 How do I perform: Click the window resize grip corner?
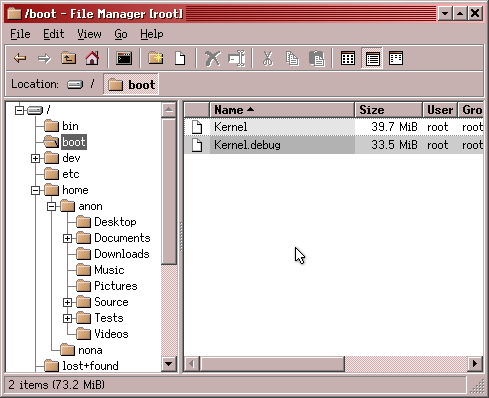tap(477, 386)
